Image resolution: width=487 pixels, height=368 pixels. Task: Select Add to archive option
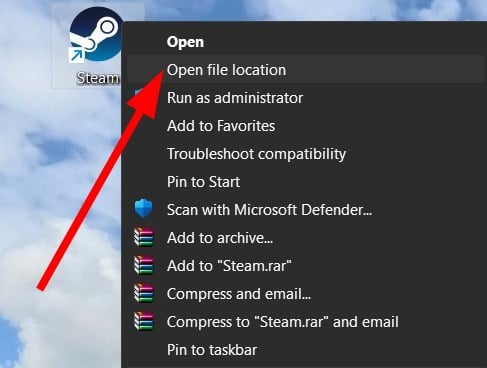click(x=305, y=238)
